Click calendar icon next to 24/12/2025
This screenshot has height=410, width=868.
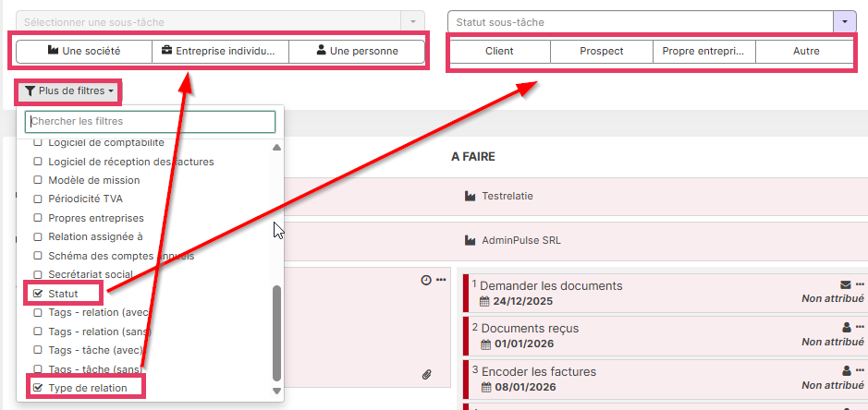pos(485,302)
